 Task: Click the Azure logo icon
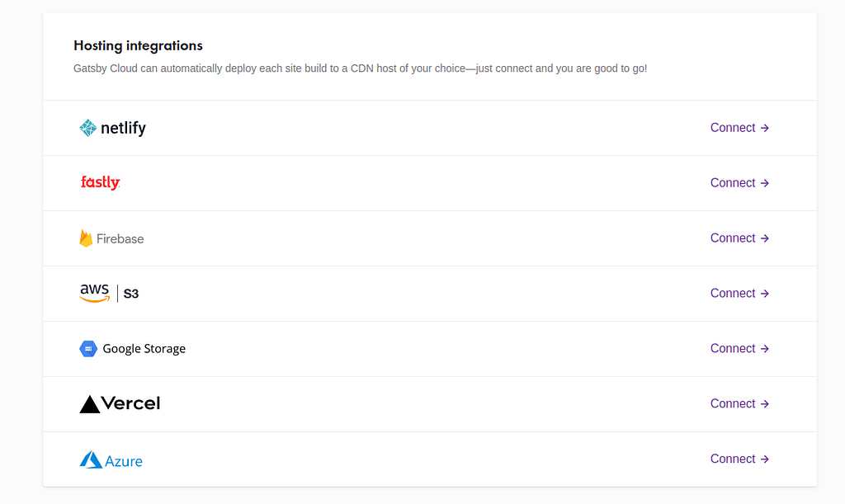(91, 459)
